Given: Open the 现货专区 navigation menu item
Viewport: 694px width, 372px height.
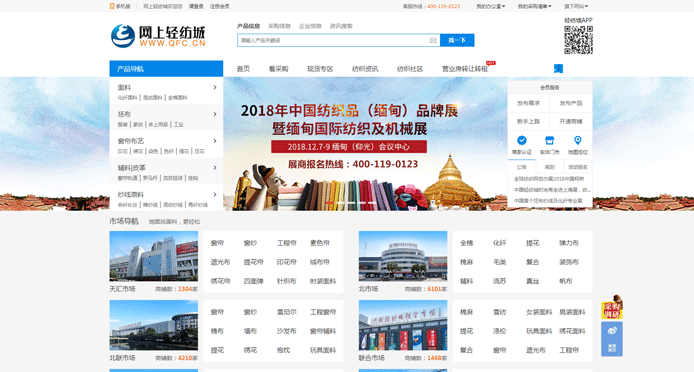Looking at the screenshot, I should (x=320, y=69).
